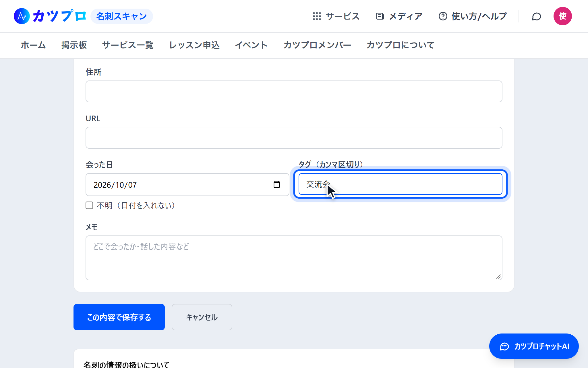Open the サービス一覧 tab
Screen dimensions: 588x368
(x=128, y=45)
